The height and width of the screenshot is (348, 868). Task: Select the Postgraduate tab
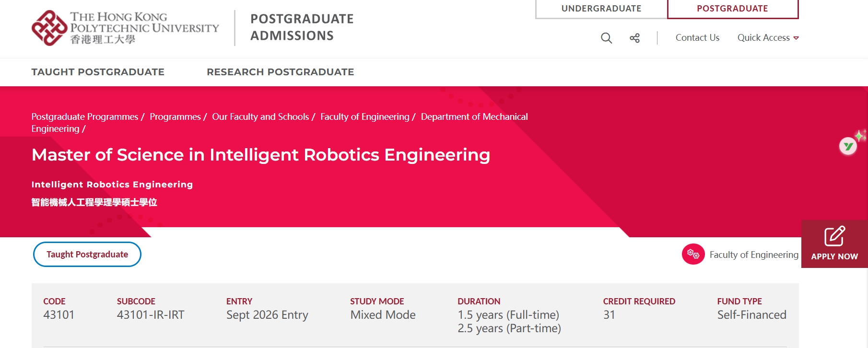pyautogui.click(x=732, y=9)
